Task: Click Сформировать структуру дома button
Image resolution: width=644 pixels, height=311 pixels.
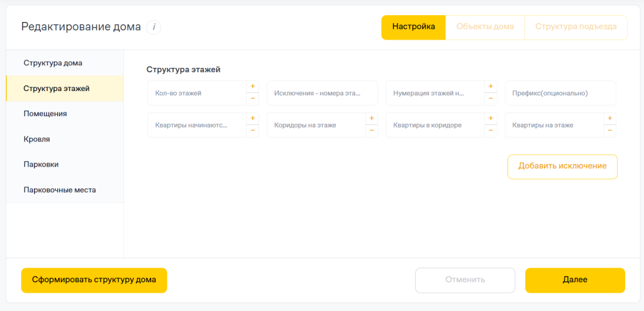Action: [x=94, y=280]
